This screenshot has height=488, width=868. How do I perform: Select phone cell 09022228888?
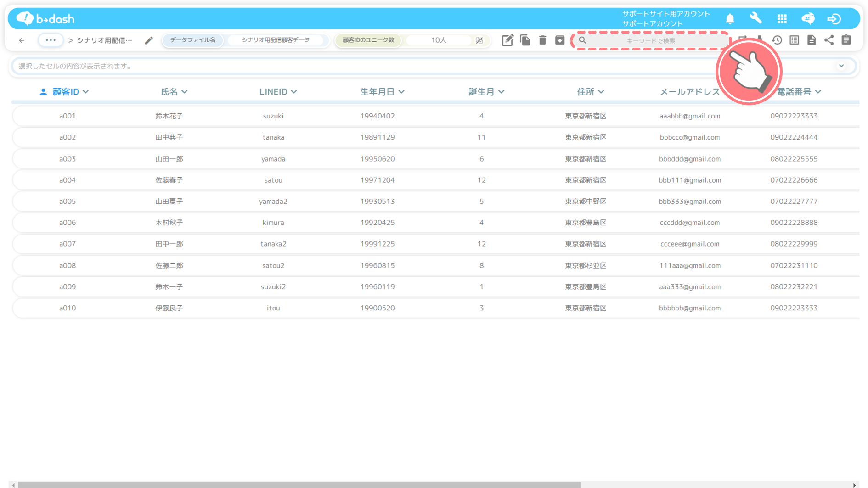(794, 223)
